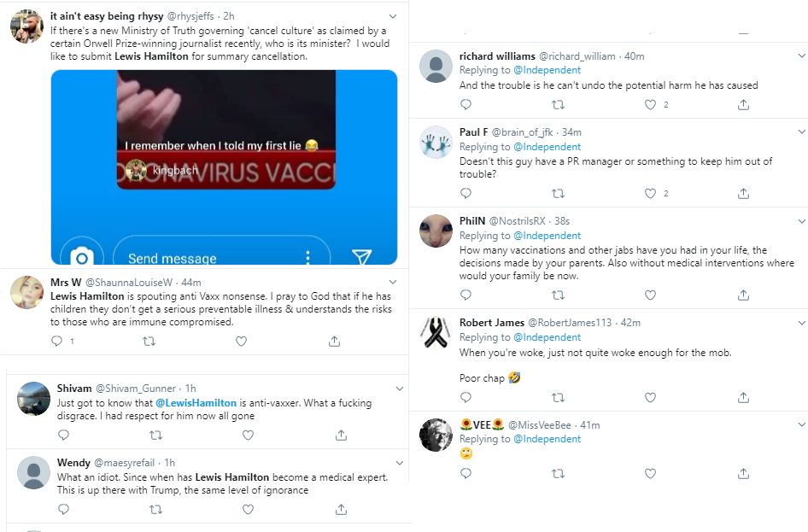Viewport: 808px width, 532px height.
Task: Open the @LewisHamilton mention in Shivam's tweet
Action: 196,403
